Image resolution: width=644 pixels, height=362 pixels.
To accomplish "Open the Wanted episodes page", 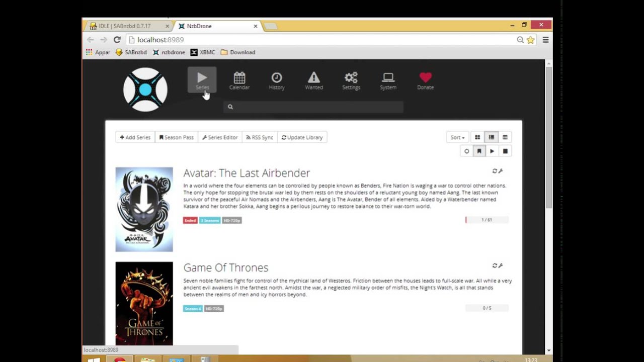I will click(314, 80).
